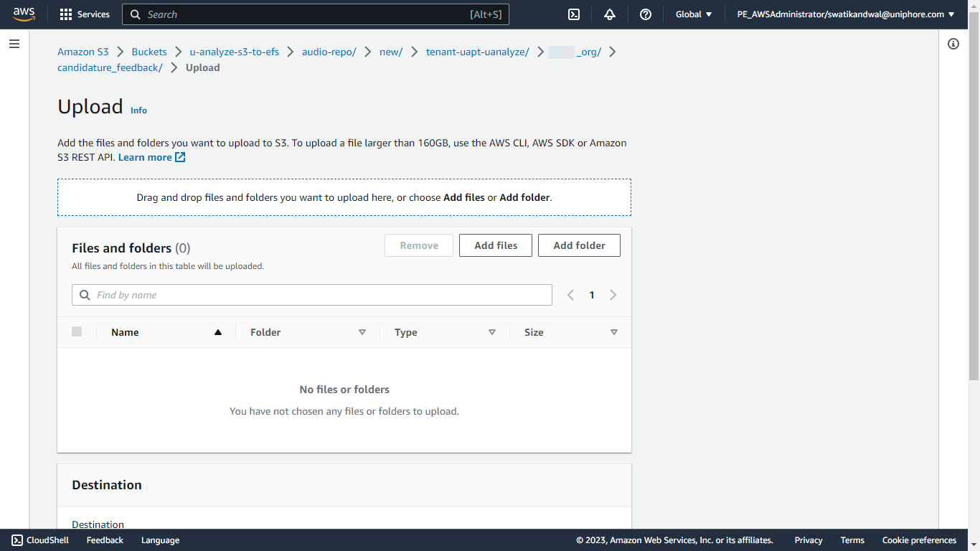This screenshot has width=980, height=551.
Task: Go to the next page arrow
Action: (x=613, y=295)
